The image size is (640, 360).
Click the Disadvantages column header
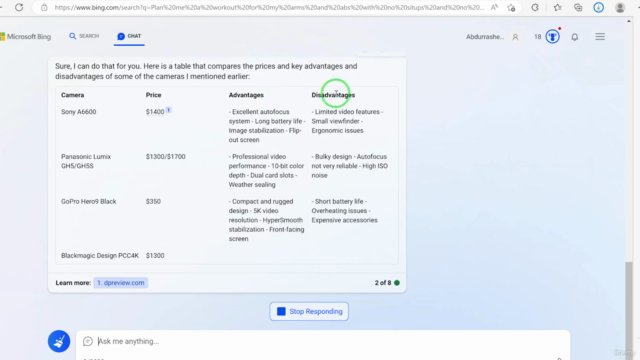pyautogui.click(x=333, y=95)
